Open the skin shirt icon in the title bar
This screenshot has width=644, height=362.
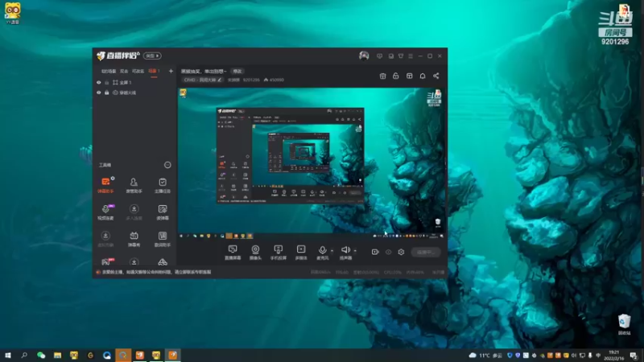(x=401, y=56)
